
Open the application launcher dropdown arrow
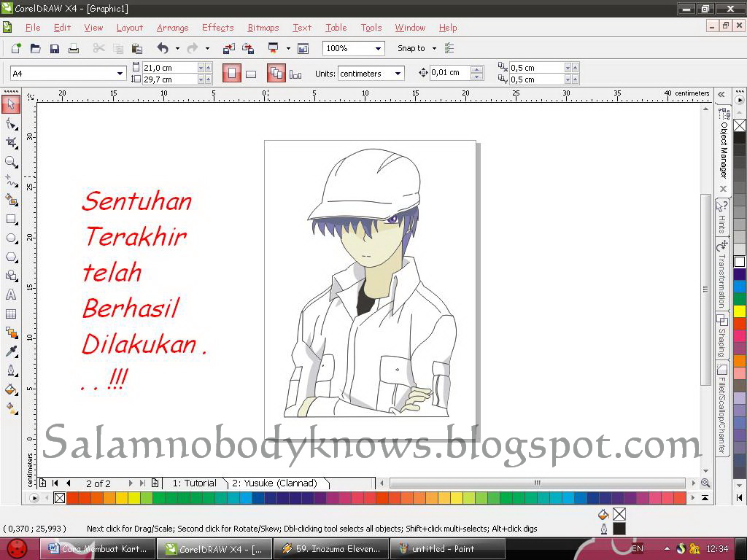287,48
